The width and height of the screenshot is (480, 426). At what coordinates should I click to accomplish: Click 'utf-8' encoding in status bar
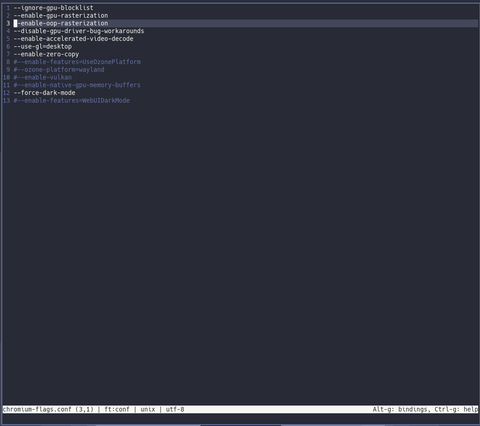(x=175, y=409)
